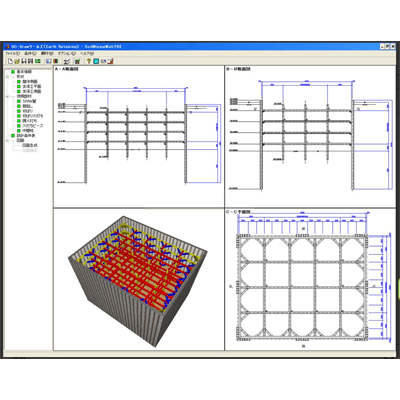Click the multicolor vertical bars toolbar icon
This screenshot has width=400, height=400.
56,61
